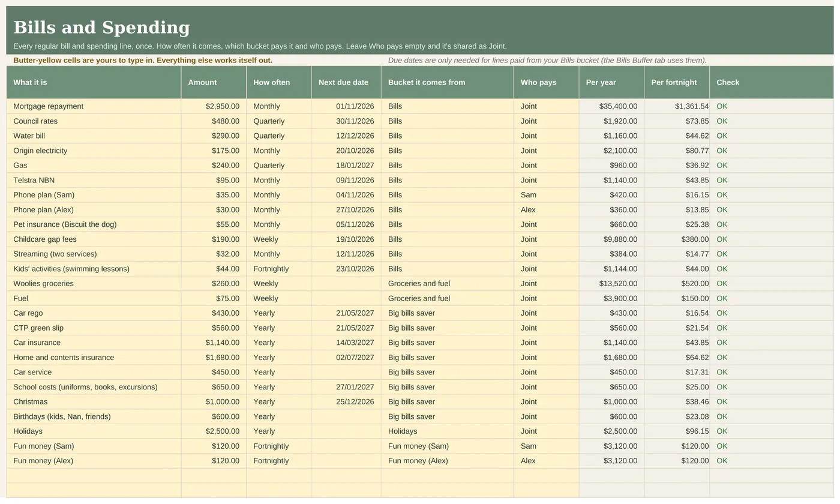Select the 'Fuel' spending line cell
The height and width of the screenshot is (504, 840).
[x=94, y=298]
